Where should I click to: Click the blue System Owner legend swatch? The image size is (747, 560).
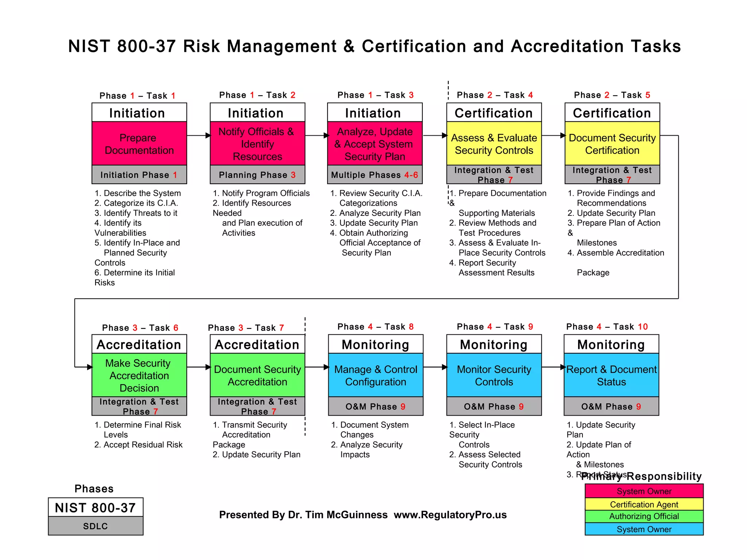[x=644, y=529]
